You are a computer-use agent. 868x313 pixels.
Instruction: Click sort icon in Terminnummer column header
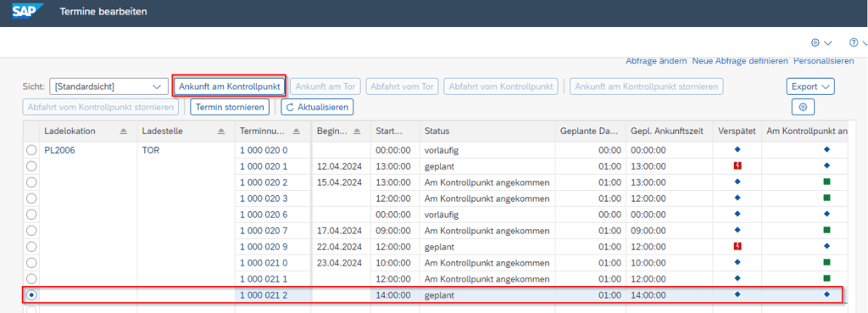(297, 131)
